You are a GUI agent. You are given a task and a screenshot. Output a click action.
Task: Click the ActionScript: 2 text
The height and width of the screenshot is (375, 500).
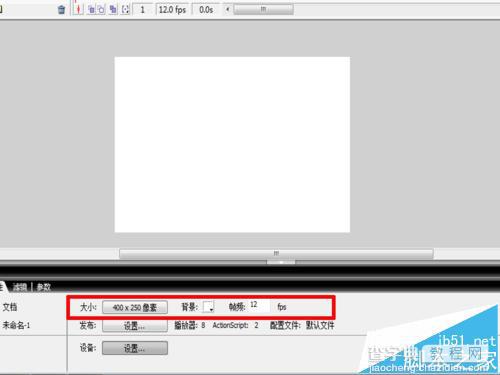pyautogui.click(x=235, y=325)
